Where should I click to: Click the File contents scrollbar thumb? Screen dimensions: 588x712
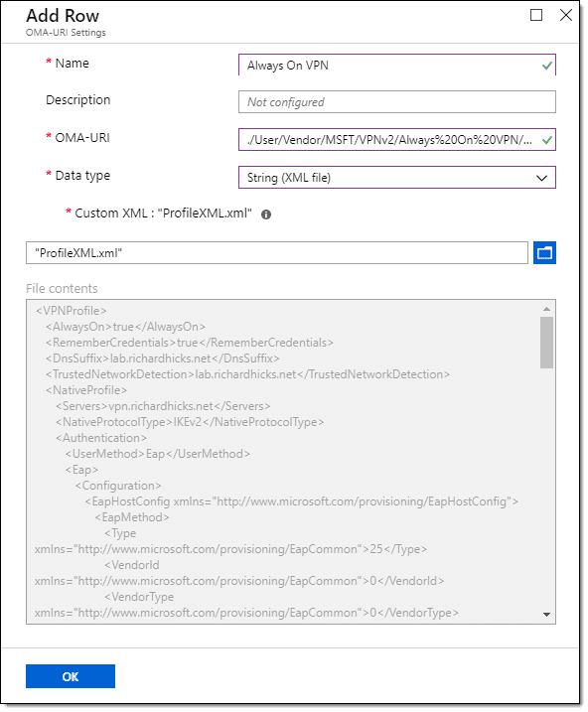(x=546, y=343)
